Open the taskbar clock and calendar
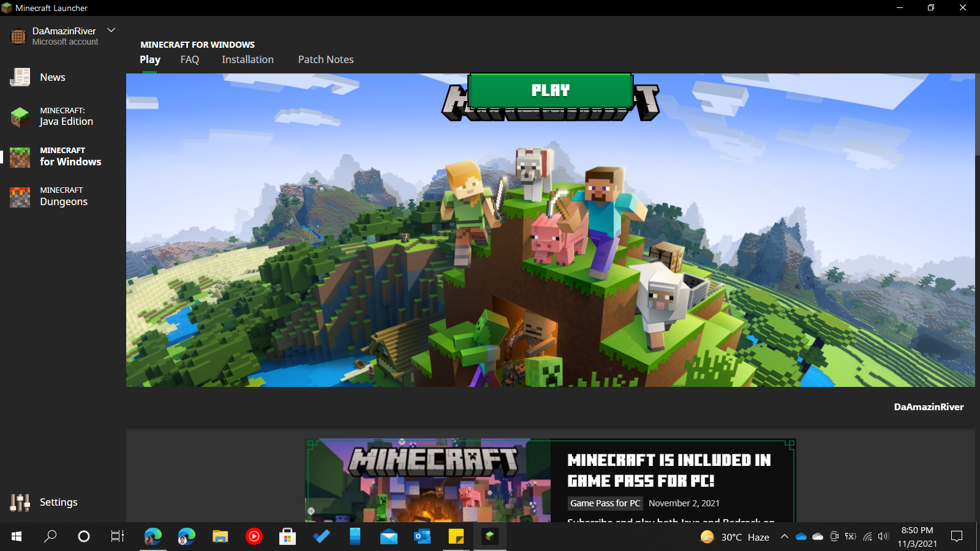 pos(918,537)
